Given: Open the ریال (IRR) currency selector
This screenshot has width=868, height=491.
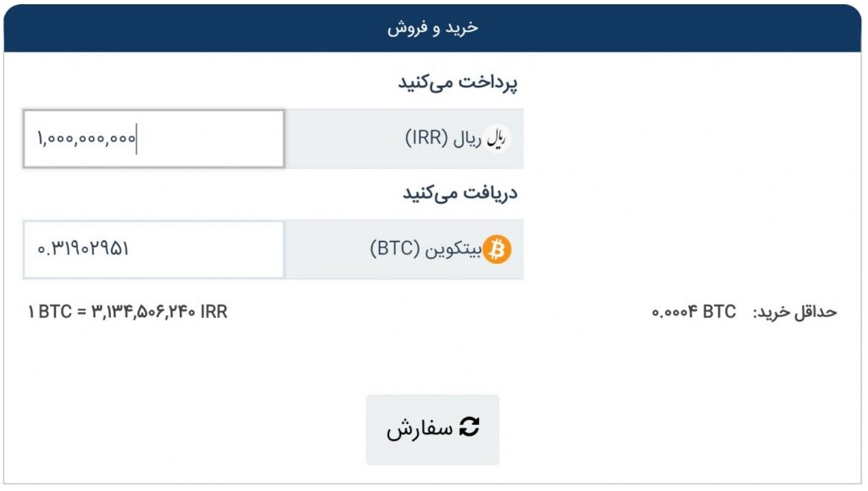Looking at the screenshot, I should pos(404,138).
